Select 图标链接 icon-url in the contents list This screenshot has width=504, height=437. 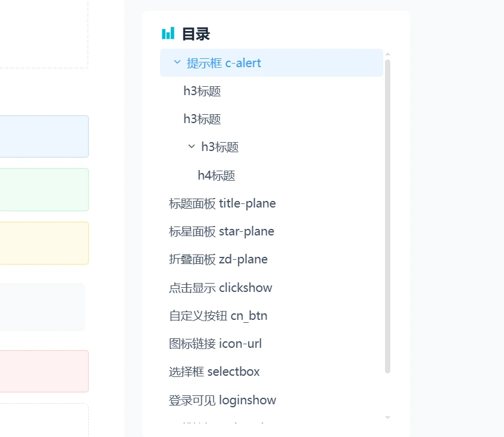point(215,344)
